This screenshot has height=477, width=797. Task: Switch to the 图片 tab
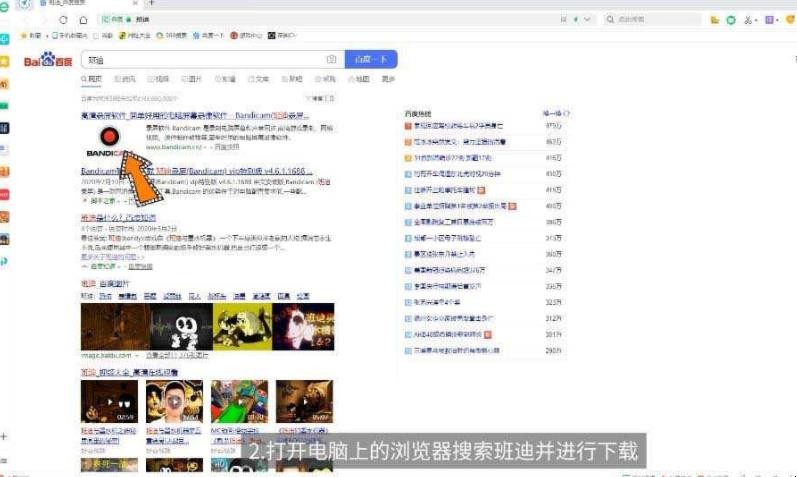pyautogui.click(x=192, y=79)
